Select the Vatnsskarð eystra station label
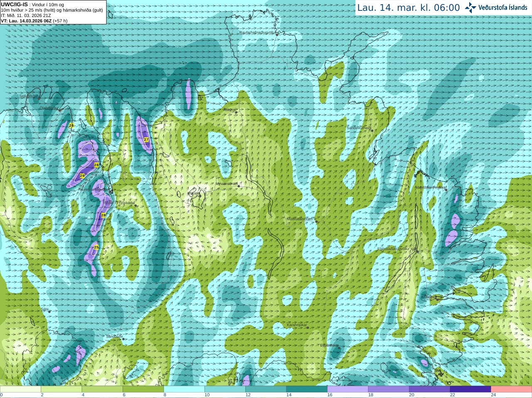This screenshot has height=398, width=532. [431, 187]
